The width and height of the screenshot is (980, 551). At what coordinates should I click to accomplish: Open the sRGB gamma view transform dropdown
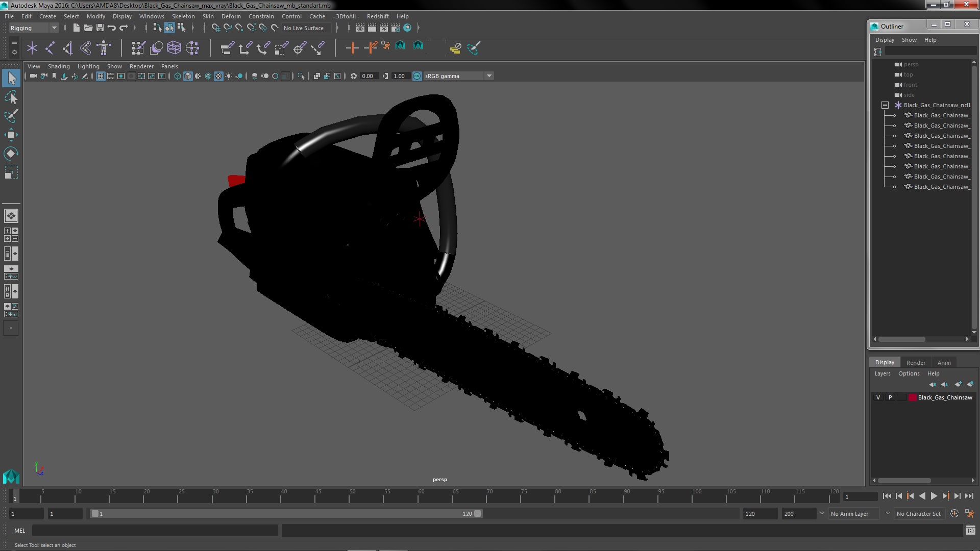pyautogui.click(x=458, y=76)
